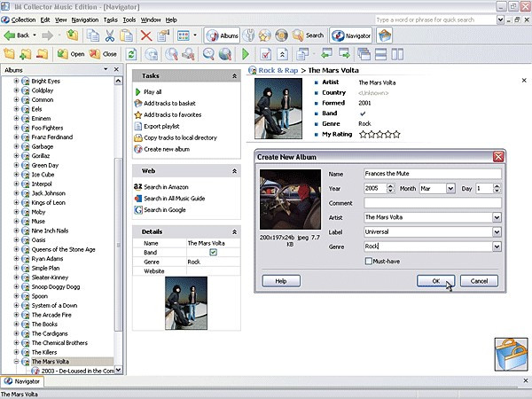Click the star favorites toolbar icon
Image resolution: width=532 pixels, height=399 pixels.
click(x=264, y=35)
